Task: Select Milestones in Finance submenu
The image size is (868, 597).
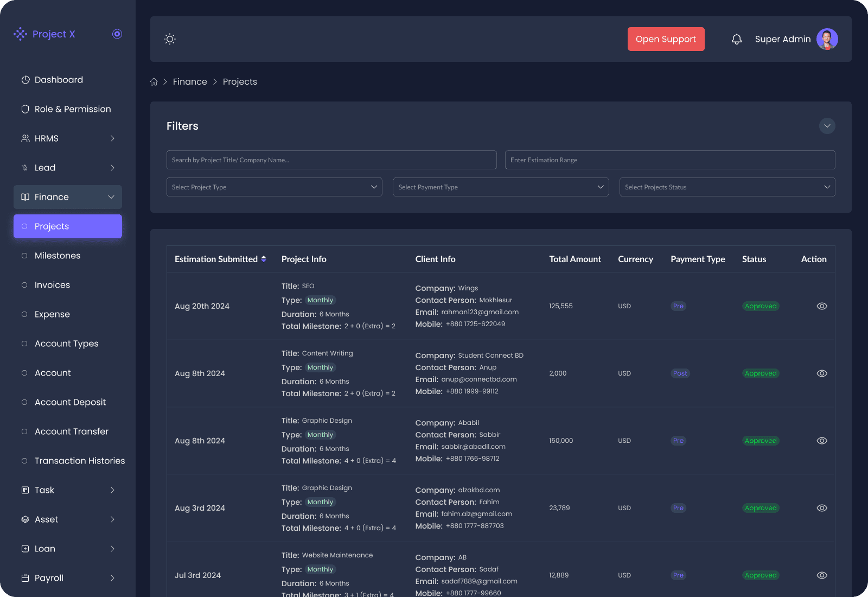Action: click(58, 256)
